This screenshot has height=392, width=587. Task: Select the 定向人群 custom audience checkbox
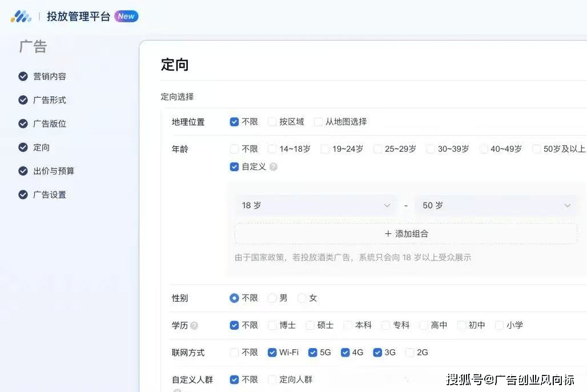pos(272,379)
